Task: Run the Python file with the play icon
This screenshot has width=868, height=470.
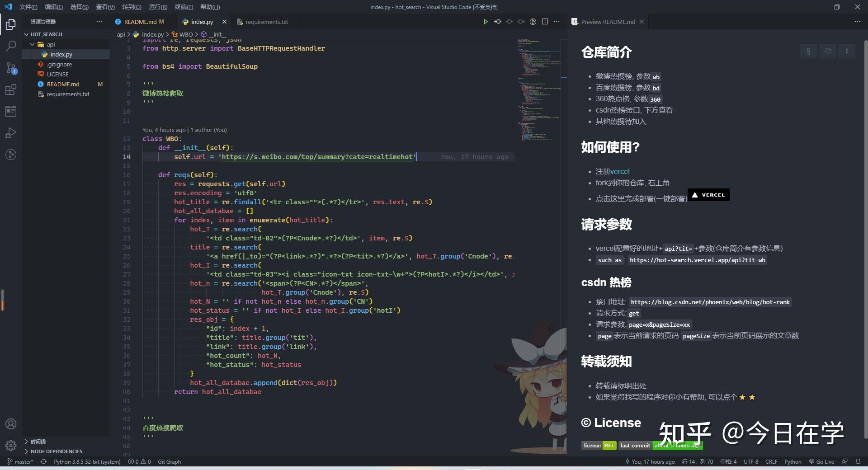Action: coord(485,21)
